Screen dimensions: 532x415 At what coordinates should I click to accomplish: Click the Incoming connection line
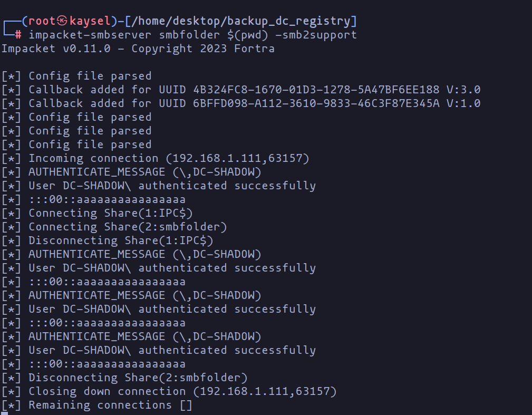[169, 158]
